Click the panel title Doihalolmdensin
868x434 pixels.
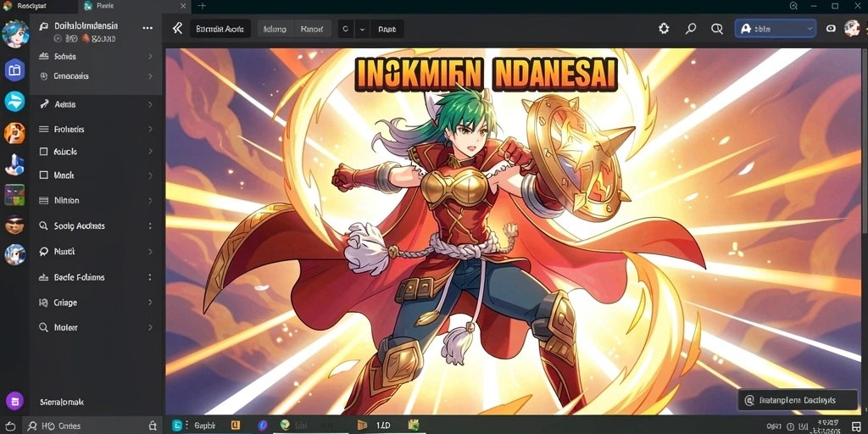[86, 26]
